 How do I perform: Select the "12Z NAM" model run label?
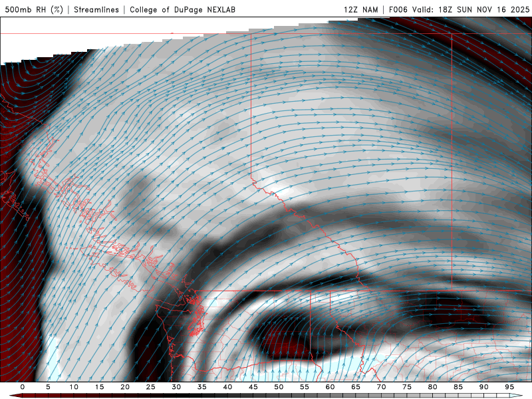click(x=361, y=9)
